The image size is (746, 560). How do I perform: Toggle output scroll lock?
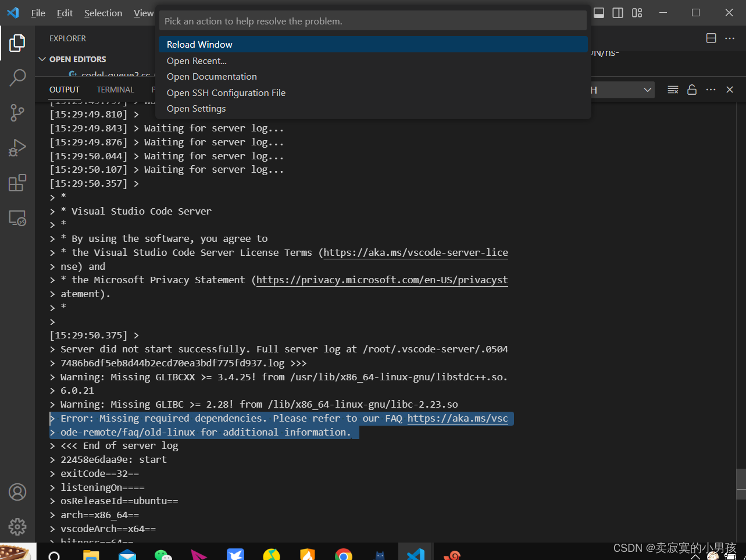692,90
